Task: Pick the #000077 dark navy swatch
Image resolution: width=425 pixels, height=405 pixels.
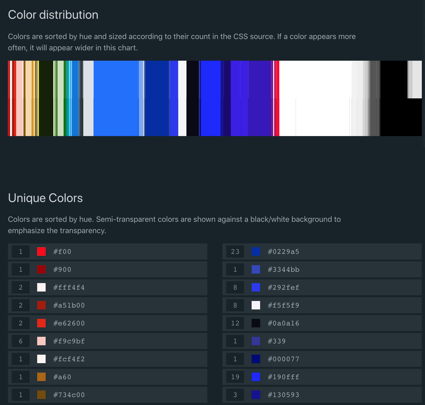Action: pyautogui.click(x=256, y=359)
